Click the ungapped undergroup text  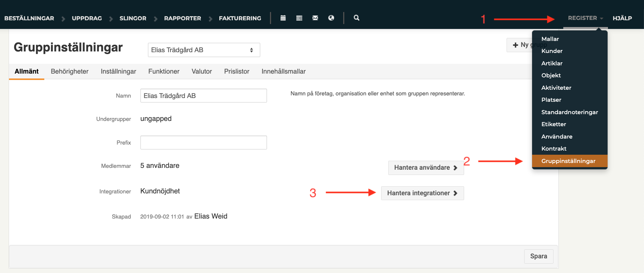click(156, 119)
